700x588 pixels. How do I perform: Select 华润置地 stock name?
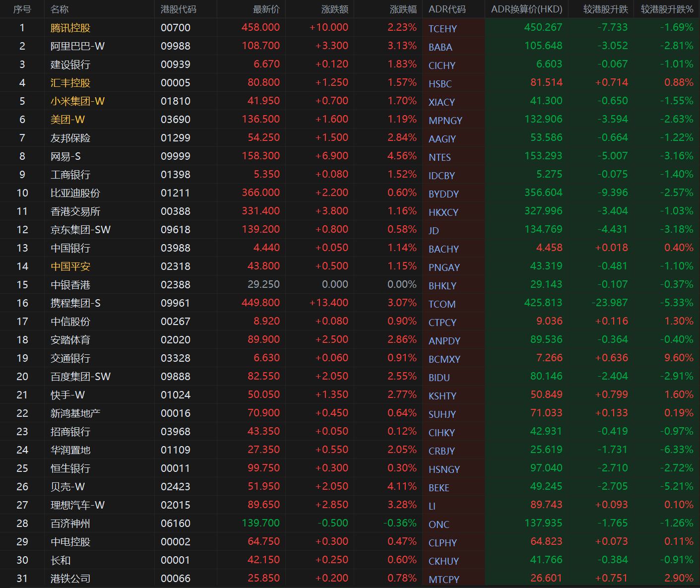(70, 450)
